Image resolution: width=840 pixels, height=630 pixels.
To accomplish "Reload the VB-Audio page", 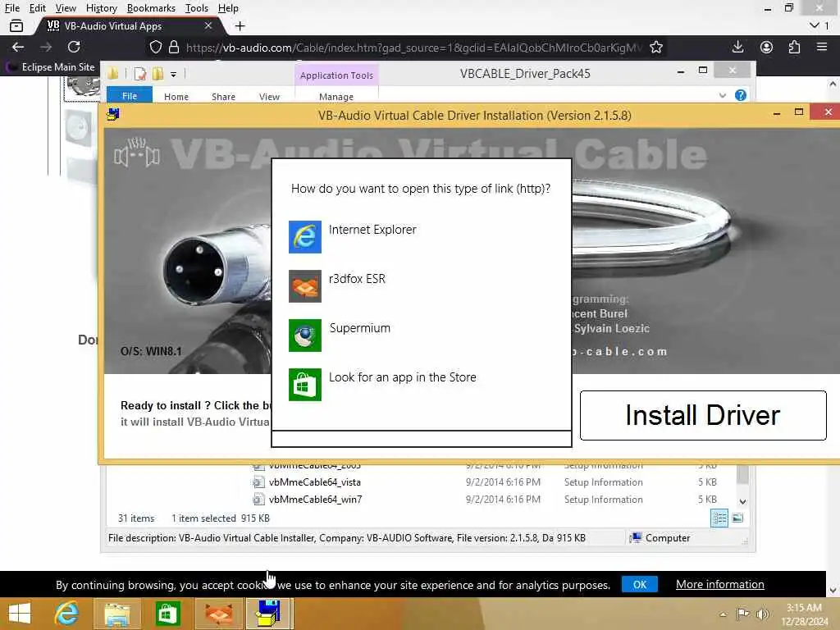I will click(74, 47).
